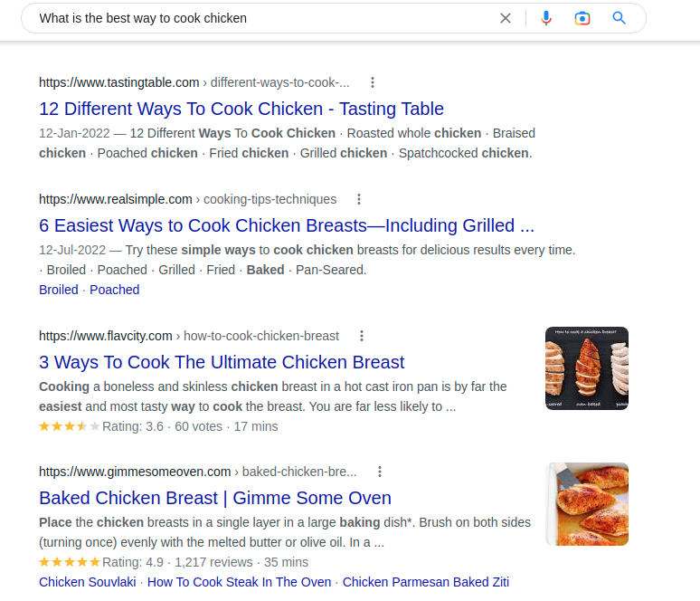The width and height of the screenshot is (700, 601).
Task: Open more options for the gimmesomeoven.com result
Action: (x=380, y=472)
